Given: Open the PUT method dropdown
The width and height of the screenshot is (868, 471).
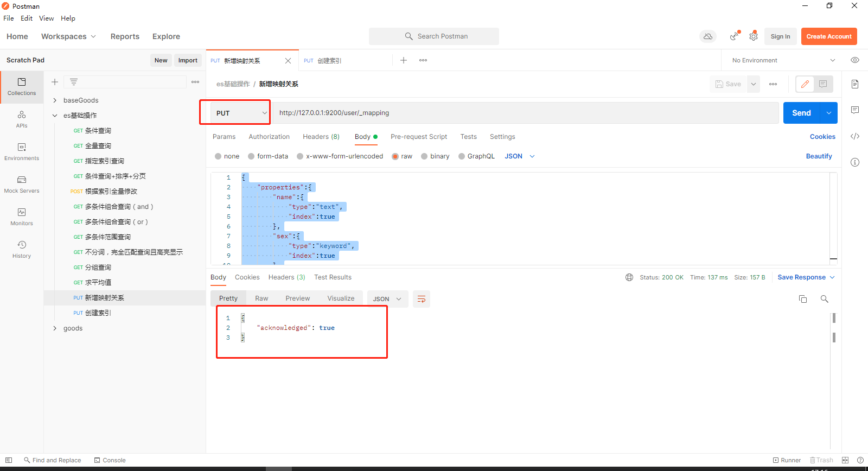Looking at the screenshot, I should pyautogui.click(x=241, y=113).
